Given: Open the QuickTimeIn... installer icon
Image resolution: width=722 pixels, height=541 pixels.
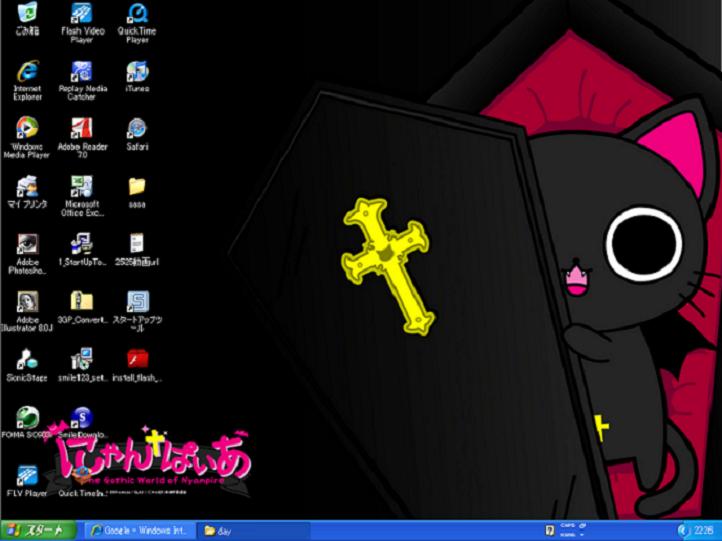Looking at the screenshot, I should click(82, 481).
